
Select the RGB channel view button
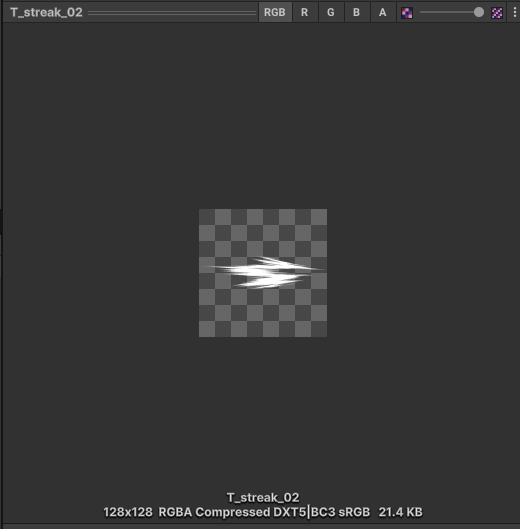275,12
